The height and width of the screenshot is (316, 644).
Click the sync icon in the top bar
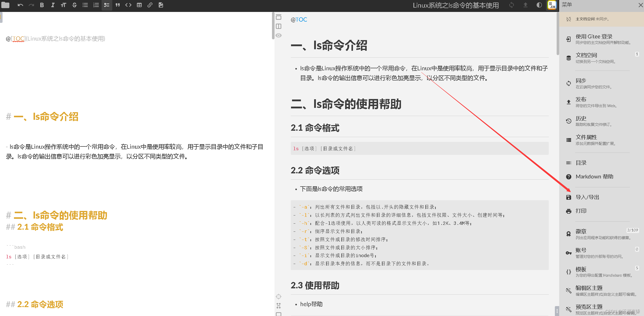[x=511, y=5]
